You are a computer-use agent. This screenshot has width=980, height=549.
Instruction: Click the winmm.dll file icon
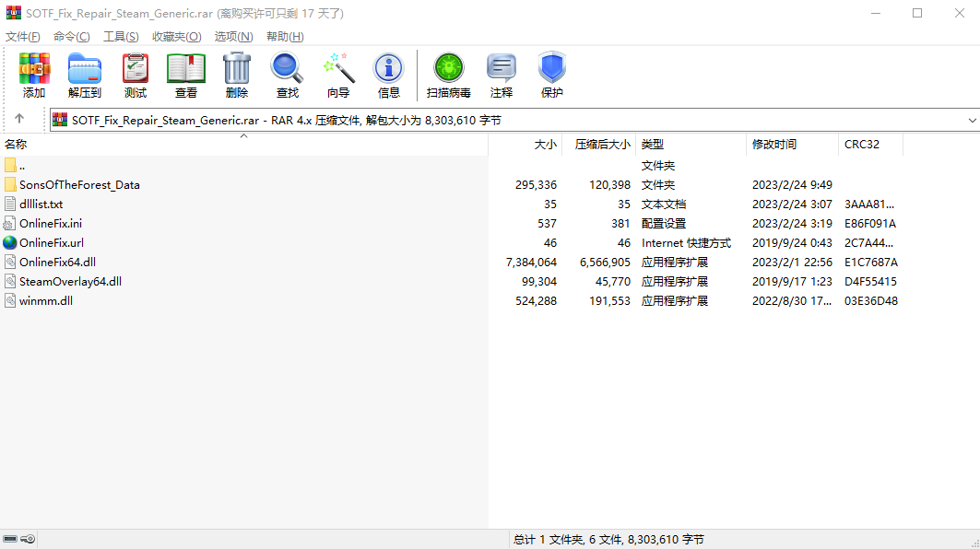point(10,300)
